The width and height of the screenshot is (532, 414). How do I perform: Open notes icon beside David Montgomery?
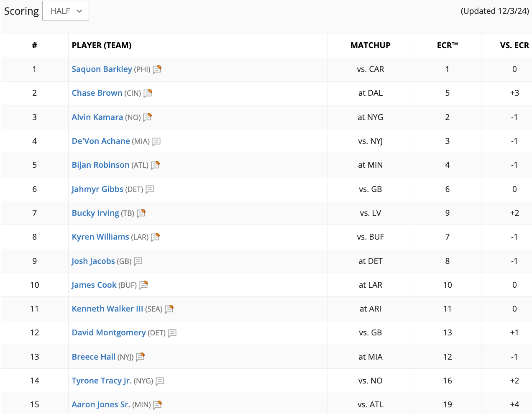pyautogui.click(x=172, y=333)
